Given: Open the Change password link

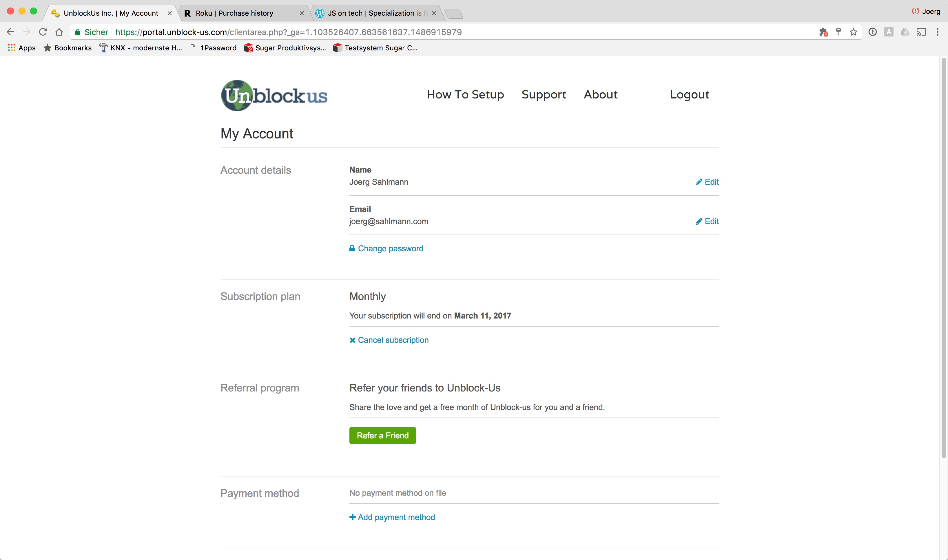Looking at the screenshot, I should [386, 248].
